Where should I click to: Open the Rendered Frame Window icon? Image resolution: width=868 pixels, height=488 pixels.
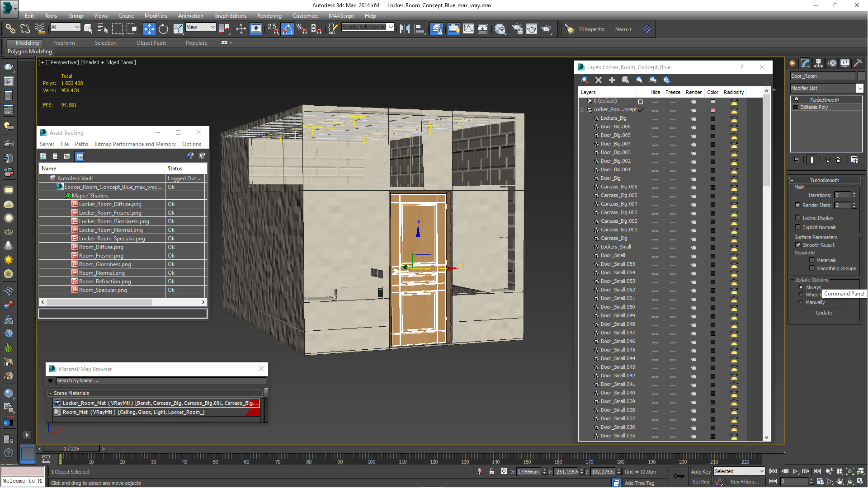pyautogui.click(x=532, y=29)
